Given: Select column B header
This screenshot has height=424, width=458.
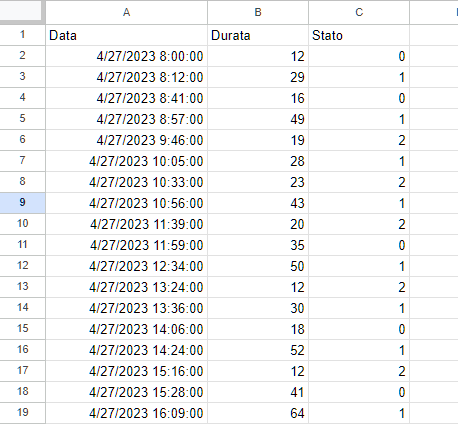Looking at the screenshot, I should tap(258, 12).
